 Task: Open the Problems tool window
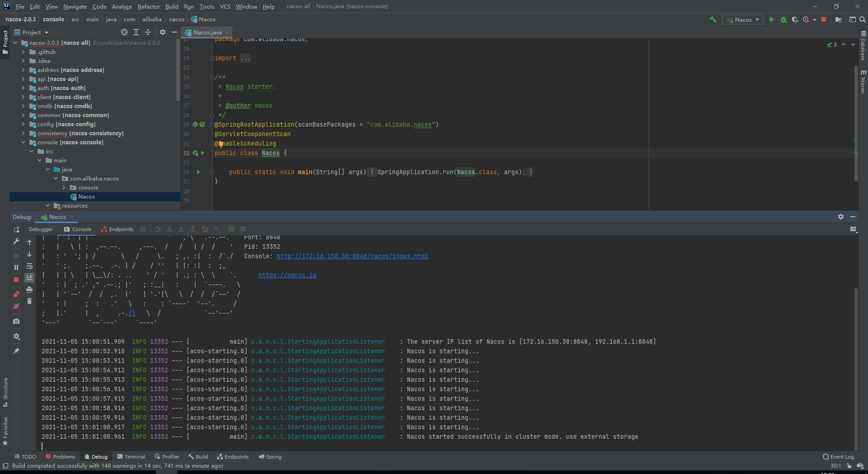click(60, 457)
